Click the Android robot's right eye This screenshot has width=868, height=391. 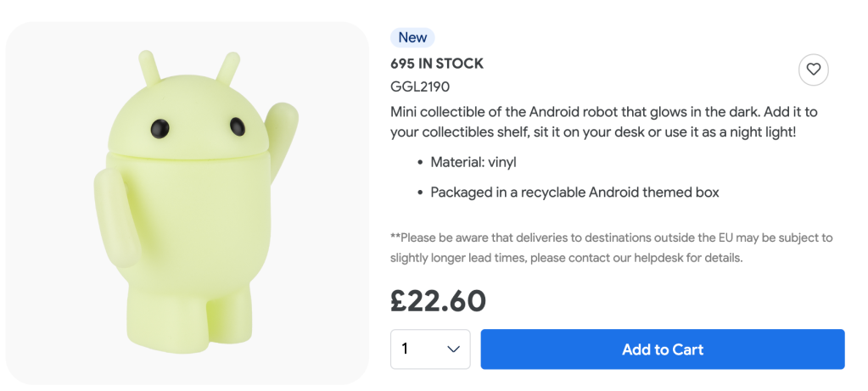point(237,128)
